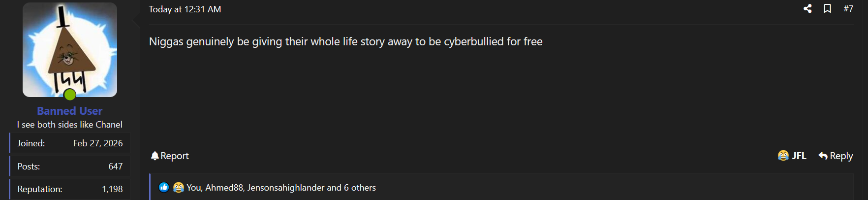
Task: Open the "Banned User" profile link
Action: pos(70,111)
